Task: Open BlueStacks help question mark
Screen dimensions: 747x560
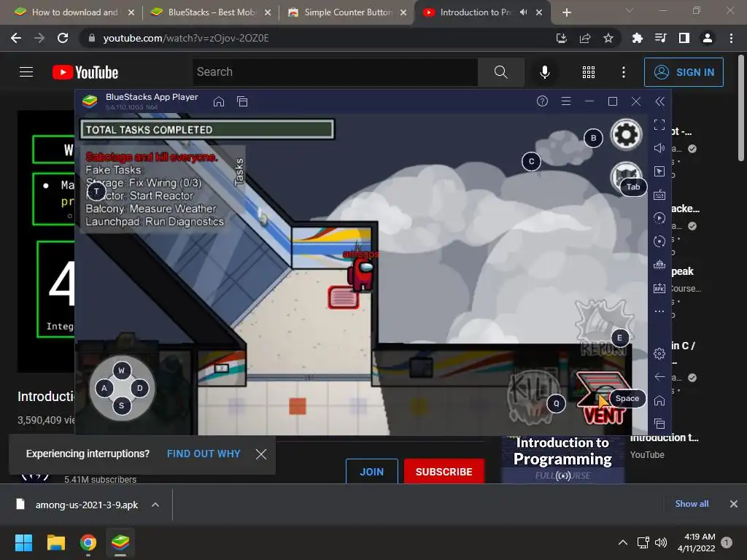Action: (542, 101)
